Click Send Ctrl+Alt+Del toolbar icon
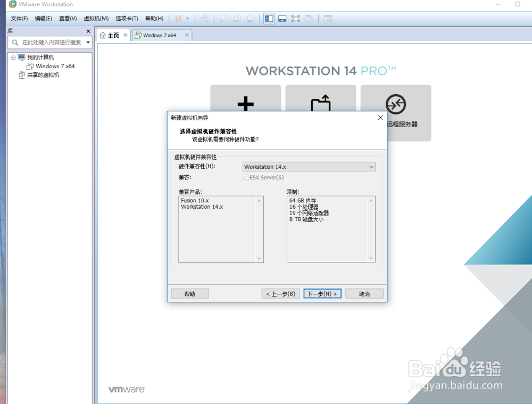This screenshot has height=404, width=532. [x=205, y=19]
